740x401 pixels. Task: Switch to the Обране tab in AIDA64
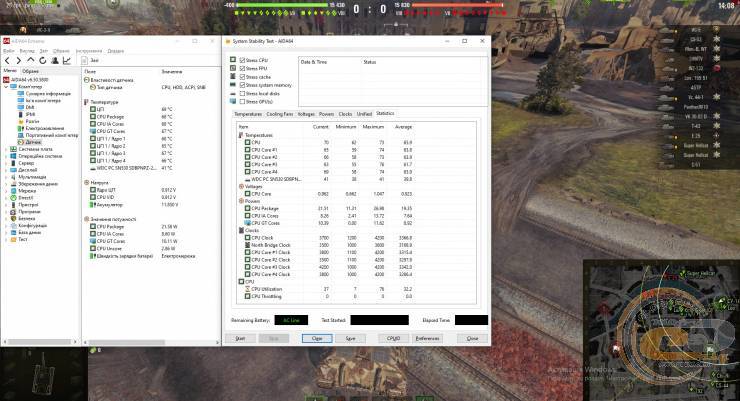click(30, 71)
